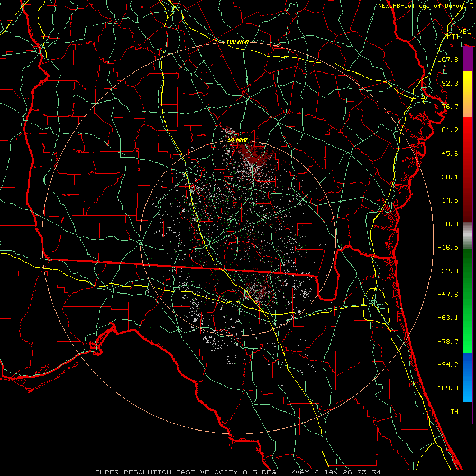476x476 pixels.
Task: Click the 100 NMI range ring label
Action: (x=237, y=42)
